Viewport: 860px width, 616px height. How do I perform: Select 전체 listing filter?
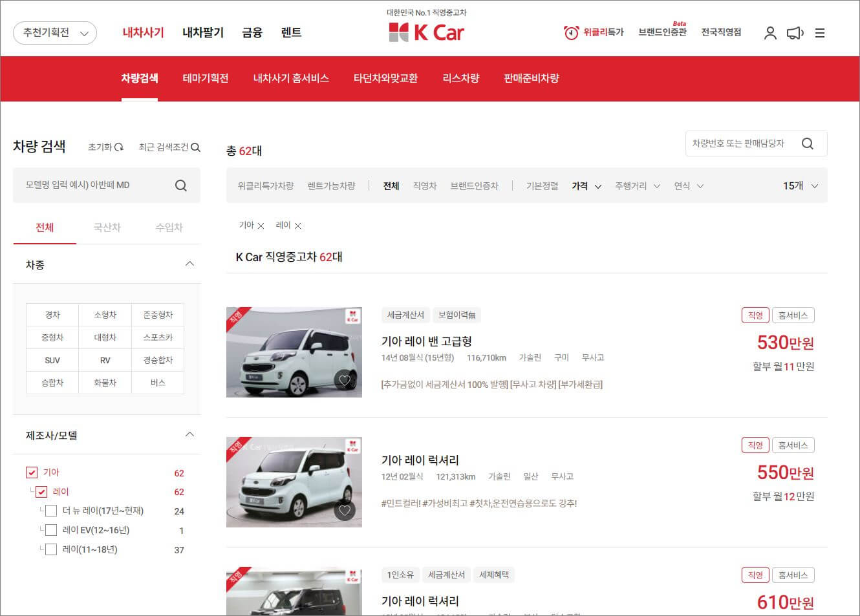tap(391, 186)
